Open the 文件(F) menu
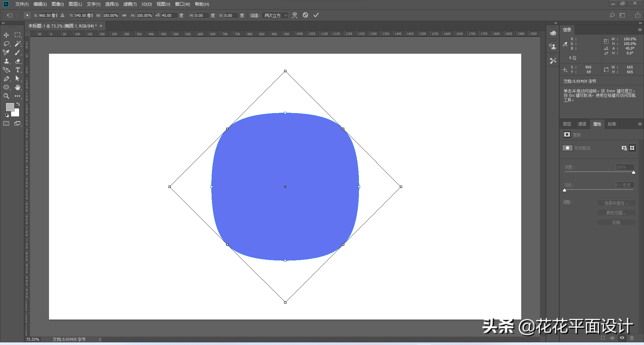Screen dimensions: 644x345 22,4
